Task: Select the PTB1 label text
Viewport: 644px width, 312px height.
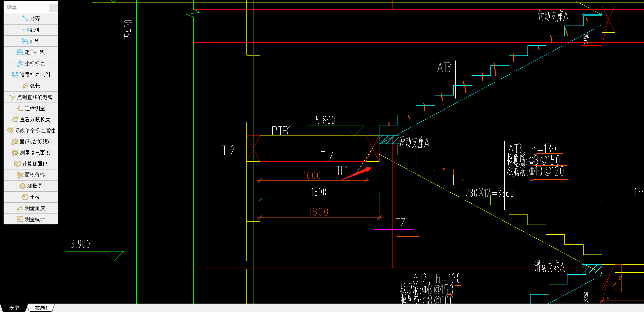Action: (x=281, y=131)
